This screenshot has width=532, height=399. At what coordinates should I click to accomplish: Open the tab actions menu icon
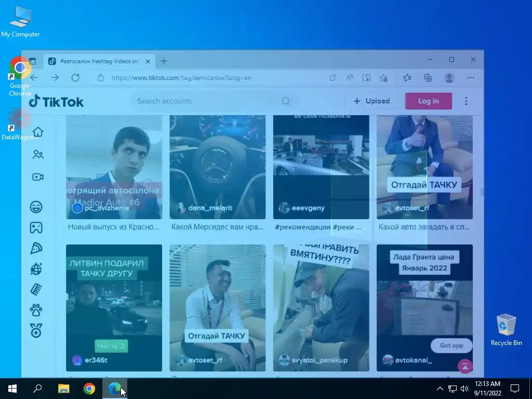pyautogui.click(x=33, y=61)
